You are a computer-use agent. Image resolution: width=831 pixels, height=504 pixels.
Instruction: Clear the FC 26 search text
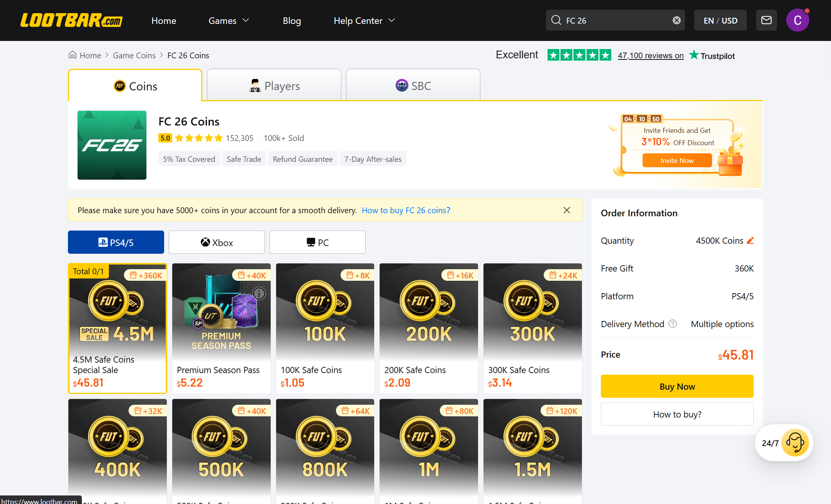tap(677, 20)
